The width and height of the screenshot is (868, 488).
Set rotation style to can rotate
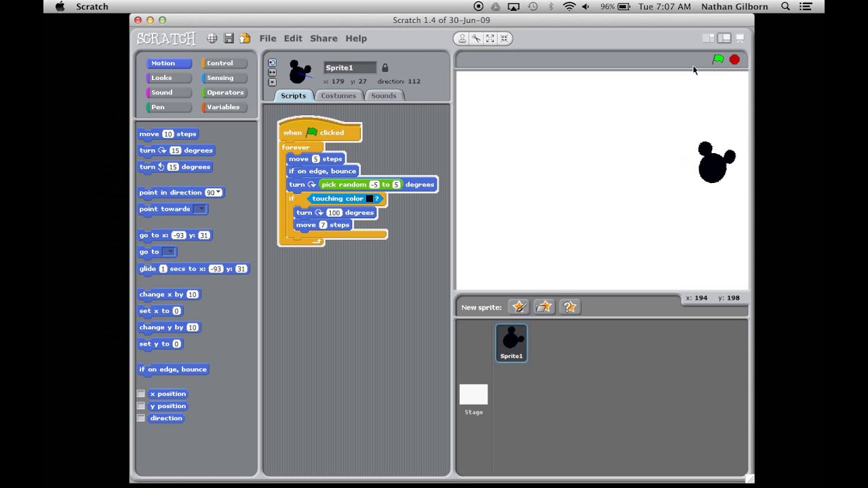(x=272, y=63)
